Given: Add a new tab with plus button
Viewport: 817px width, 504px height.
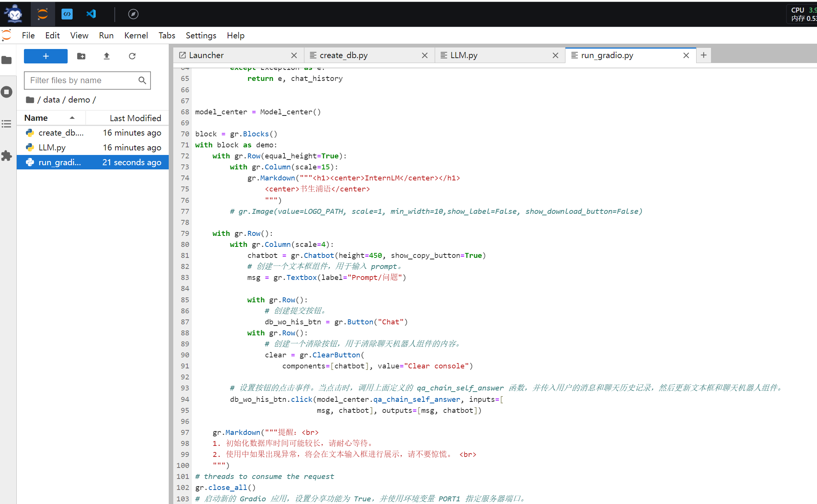Looking at the screenshot, I should (x=703, y=55).
